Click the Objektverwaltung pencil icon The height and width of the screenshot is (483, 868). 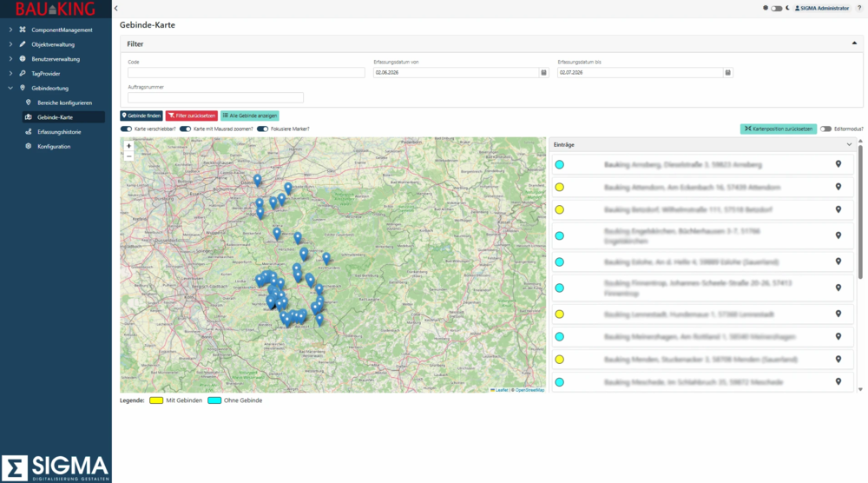[23, 43]
